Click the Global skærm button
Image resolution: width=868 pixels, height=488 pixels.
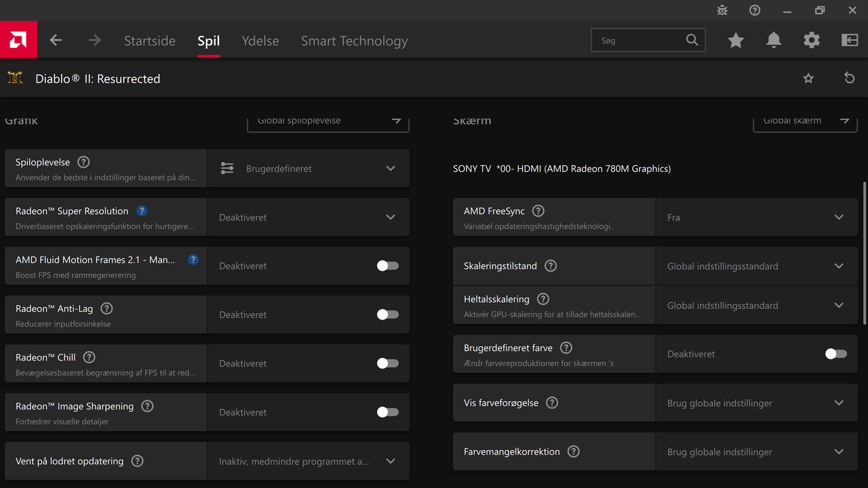coord(805,121)
